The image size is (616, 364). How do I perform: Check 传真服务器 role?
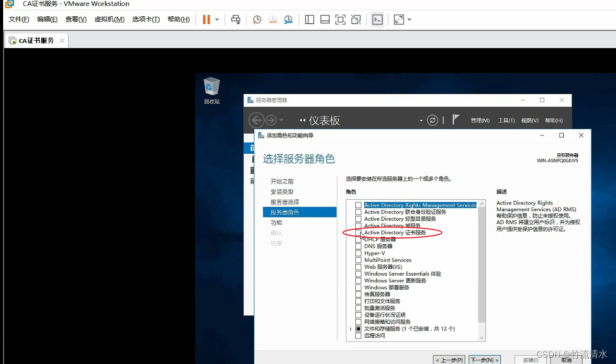coord(359,294)
